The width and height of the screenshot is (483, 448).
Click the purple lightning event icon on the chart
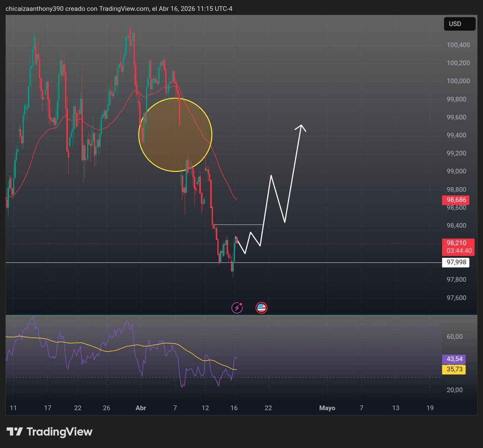coord(237,307)
